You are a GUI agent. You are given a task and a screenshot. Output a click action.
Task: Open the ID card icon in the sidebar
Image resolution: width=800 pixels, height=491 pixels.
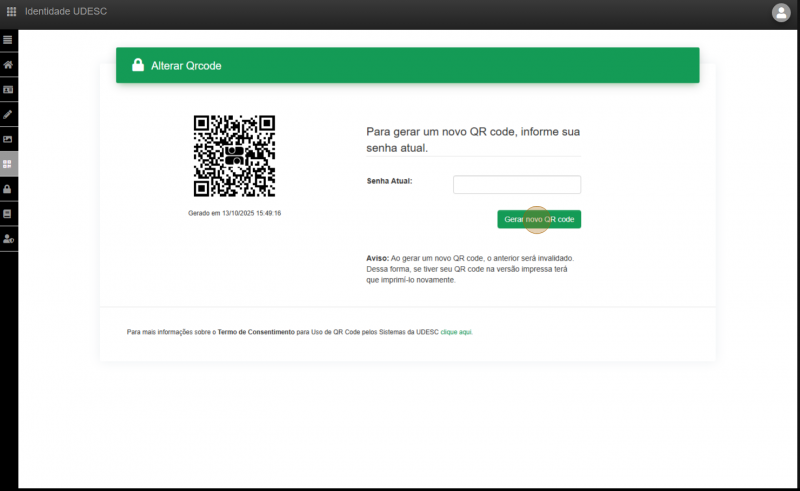pyautogui.click(x=8, y=90)
